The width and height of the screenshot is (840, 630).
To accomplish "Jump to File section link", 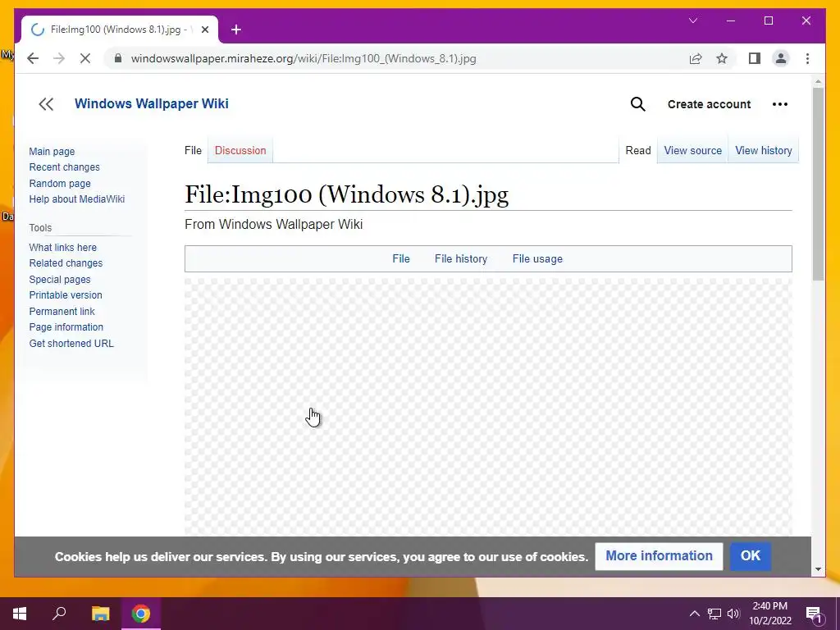I will (x=400, y=258).
